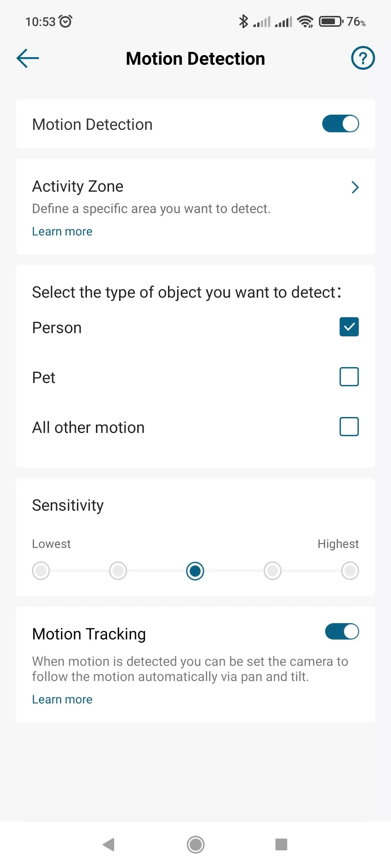Tap the Bluetooth status icon
391x868 pixels.
point(243,21)
